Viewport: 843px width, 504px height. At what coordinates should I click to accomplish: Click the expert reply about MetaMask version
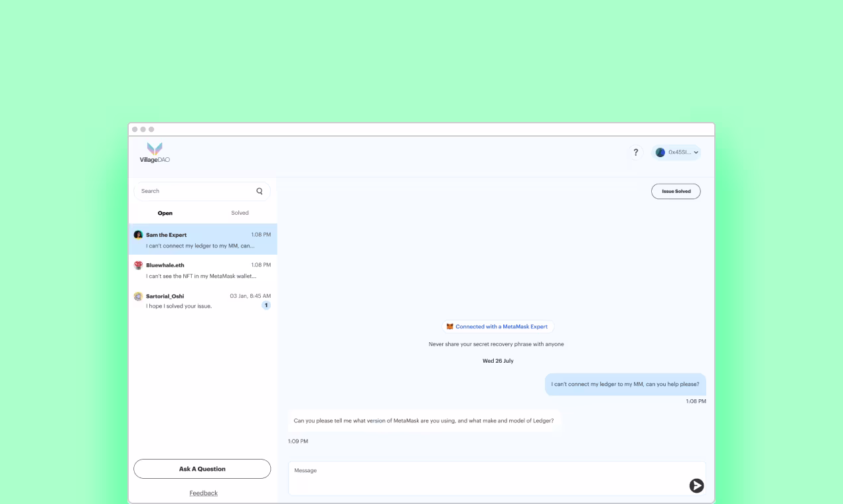[424, 420]
